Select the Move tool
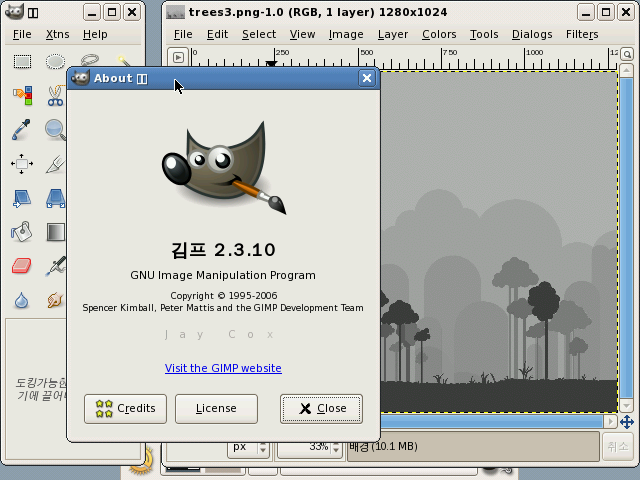The image size is (640, 480). tap(22, 164)
